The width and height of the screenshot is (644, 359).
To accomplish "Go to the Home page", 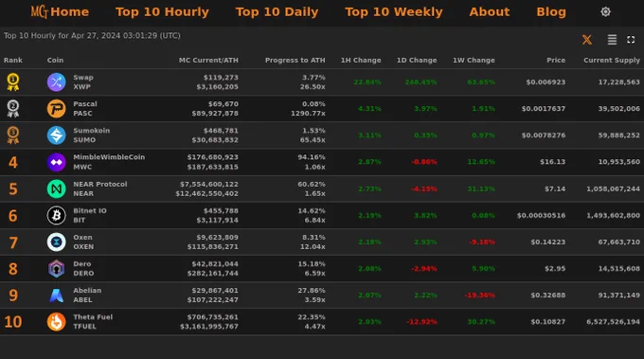I will [x=70, y=12].
